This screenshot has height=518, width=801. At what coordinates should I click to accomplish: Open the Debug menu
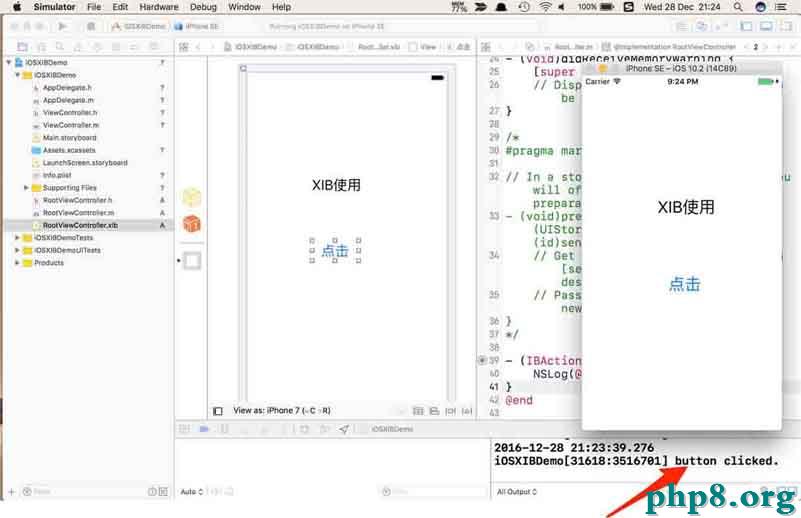(203, 7)
